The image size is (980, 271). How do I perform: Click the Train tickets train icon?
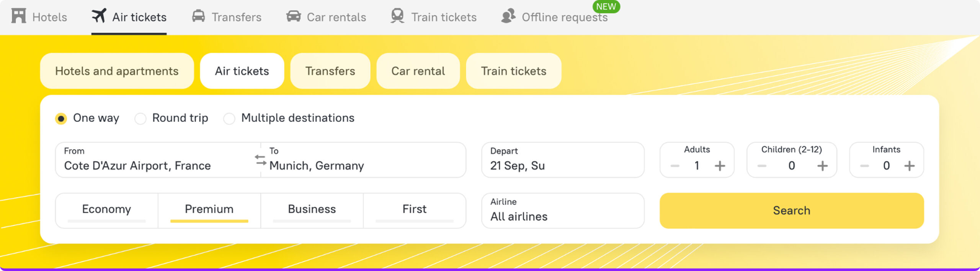click(397, 16)
